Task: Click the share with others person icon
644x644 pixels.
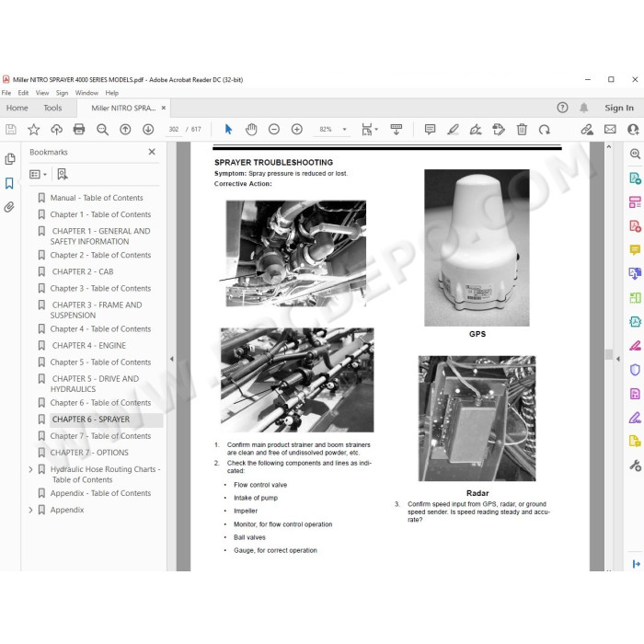Action: click(633, 130)
